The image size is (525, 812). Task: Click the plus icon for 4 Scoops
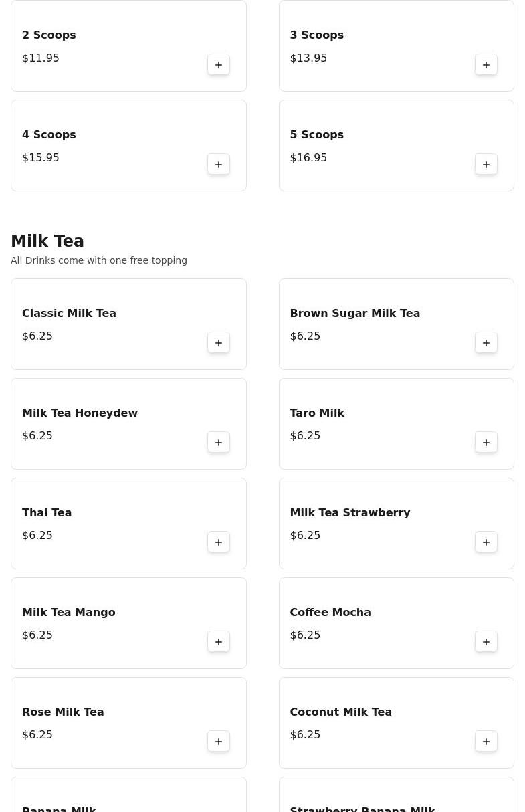pos(219,165)
